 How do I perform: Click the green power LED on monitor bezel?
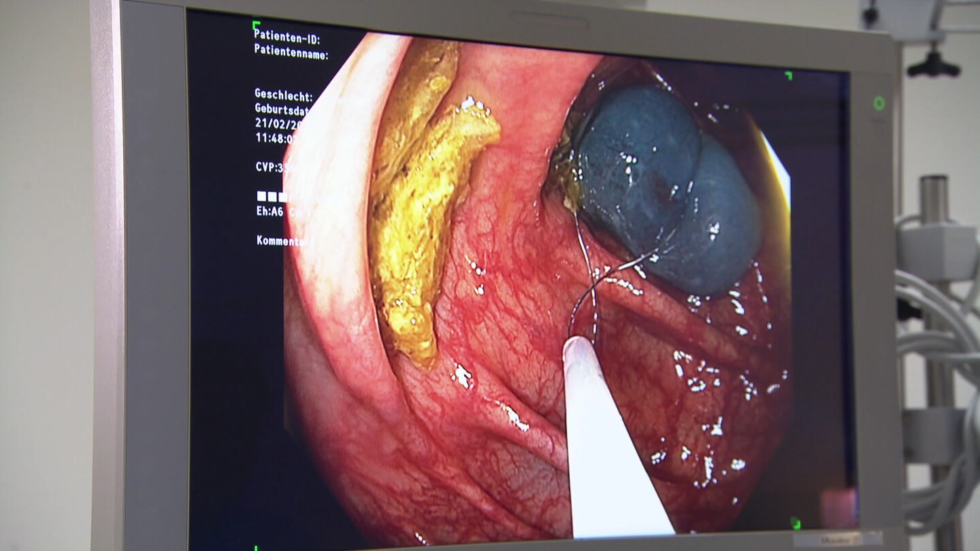(879, 103)
